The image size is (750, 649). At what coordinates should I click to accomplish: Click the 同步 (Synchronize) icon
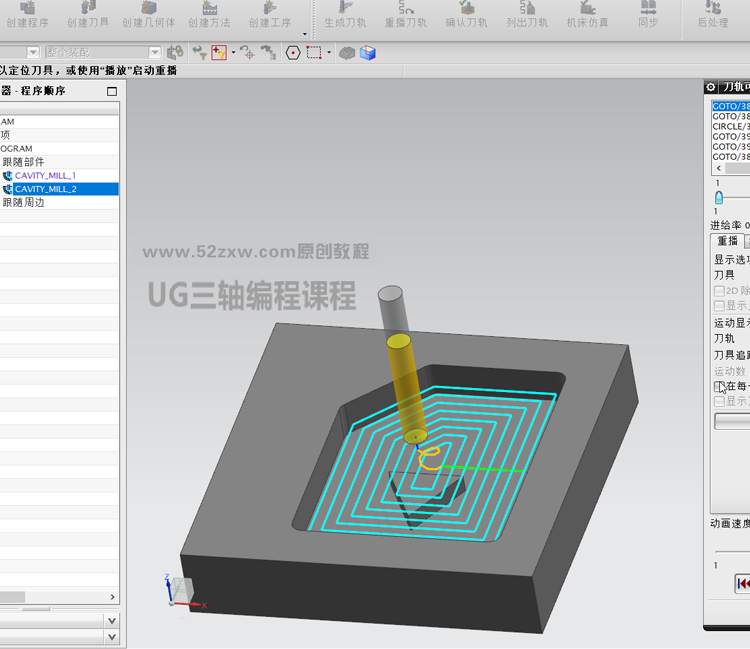pyautogui.click(x=648, y=8)
